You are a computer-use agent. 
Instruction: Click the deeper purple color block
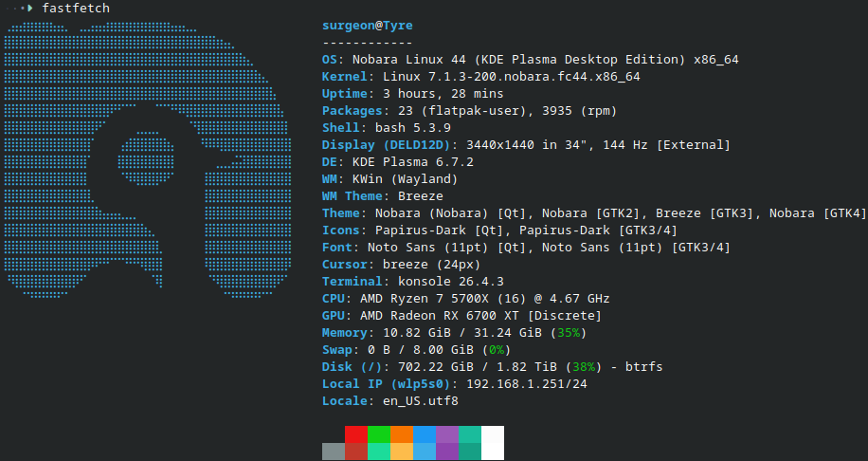click(x=447, y=452)
